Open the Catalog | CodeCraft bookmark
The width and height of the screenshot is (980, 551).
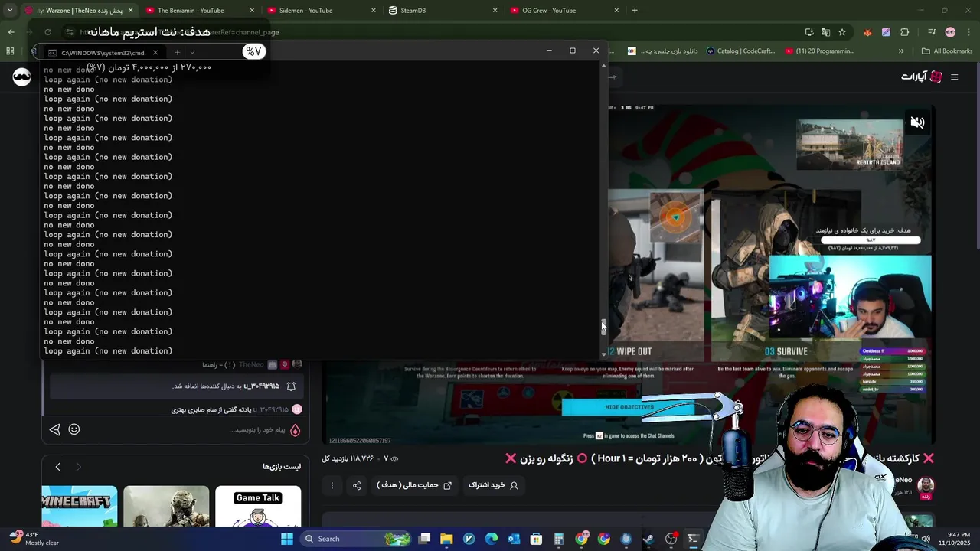tap(740, 51)
